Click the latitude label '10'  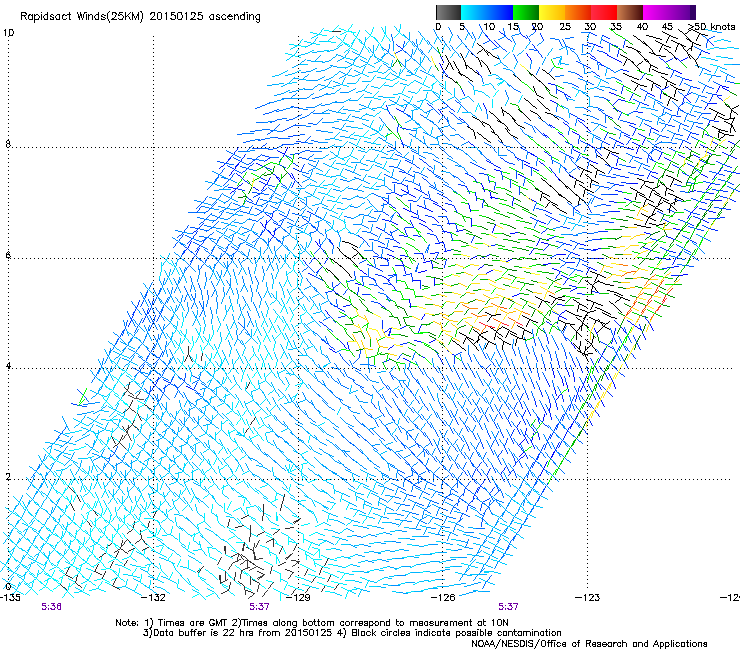coord(8,33)
